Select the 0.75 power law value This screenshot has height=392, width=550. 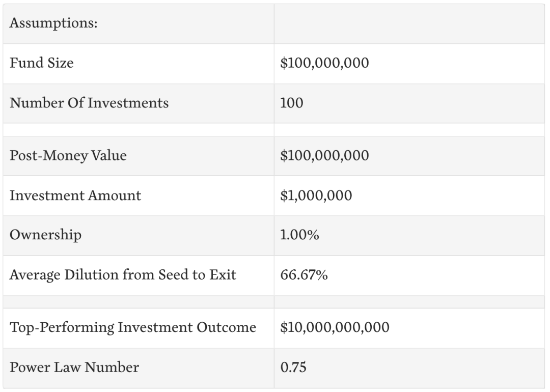(x=293, y=367)
